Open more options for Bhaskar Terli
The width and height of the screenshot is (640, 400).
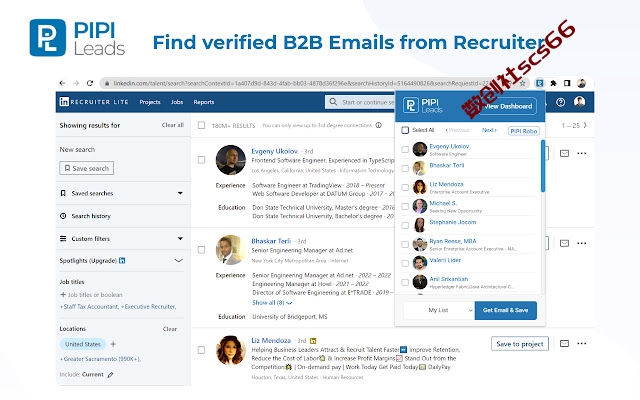pyautogui.click(x=582, y=243)
